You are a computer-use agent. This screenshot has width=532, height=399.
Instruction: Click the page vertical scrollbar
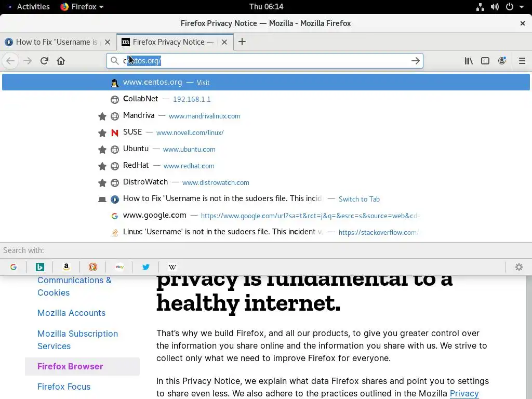pyautogui.click(x=529, y=337)
